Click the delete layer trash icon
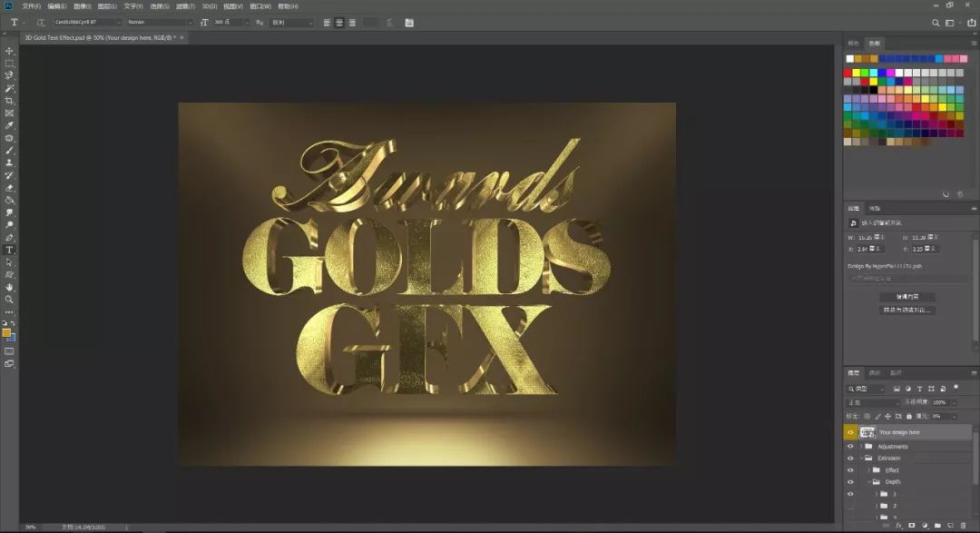The image size is (980, 533). pos(963,525)
